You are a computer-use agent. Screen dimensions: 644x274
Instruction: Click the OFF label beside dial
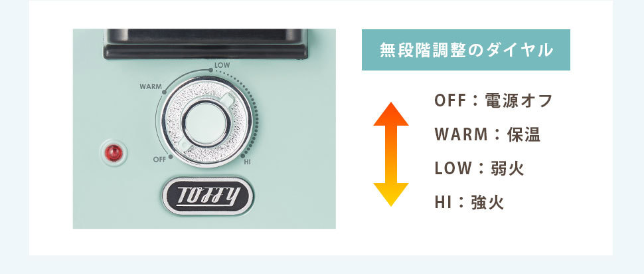coord(159,159)
